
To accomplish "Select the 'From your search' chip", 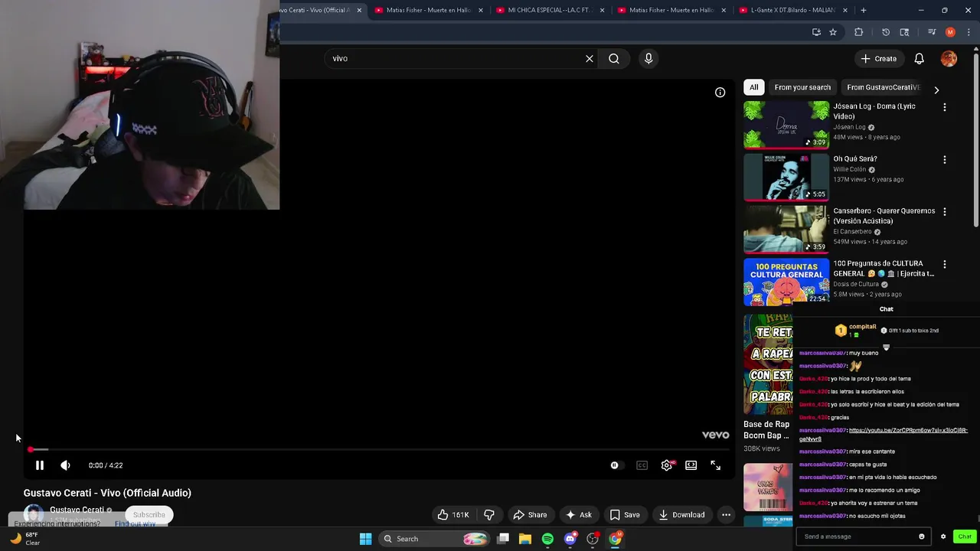I will pos(802,87).
